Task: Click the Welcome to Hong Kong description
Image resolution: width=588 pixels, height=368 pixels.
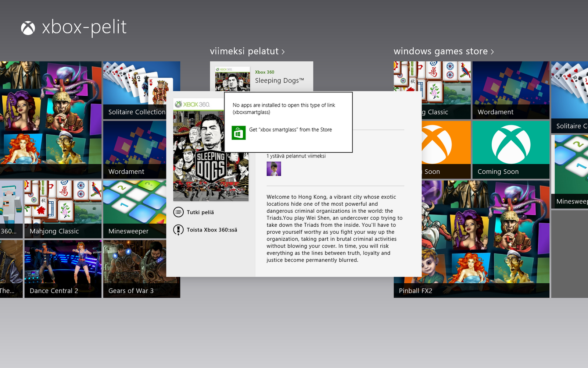Action: coord(334,229)
